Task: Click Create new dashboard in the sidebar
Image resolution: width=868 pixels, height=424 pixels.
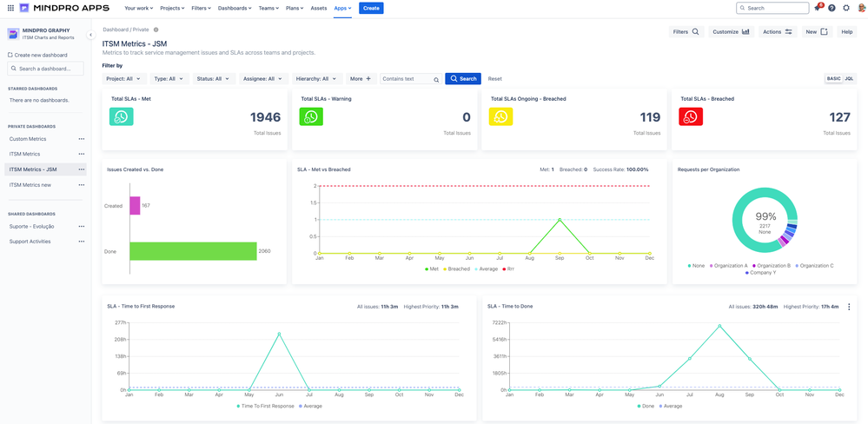Action: click(x=37, y=55)
